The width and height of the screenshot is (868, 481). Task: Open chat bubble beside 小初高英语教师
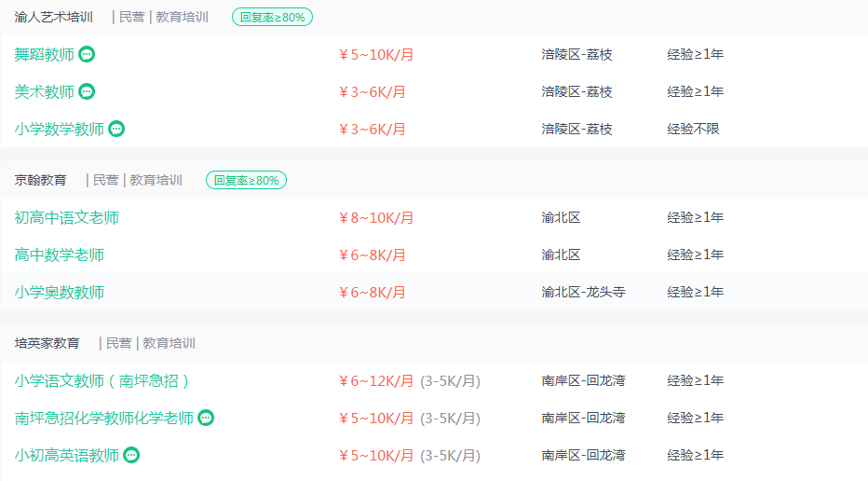131,455
